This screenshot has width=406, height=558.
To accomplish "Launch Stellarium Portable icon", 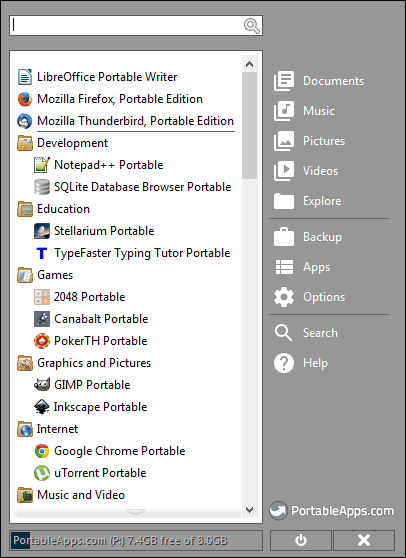I will (x=42, y=231).
